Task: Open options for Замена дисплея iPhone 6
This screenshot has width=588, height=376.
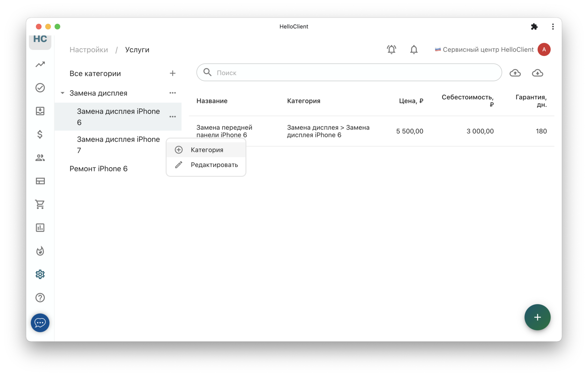Action: (x=173, y=117)
